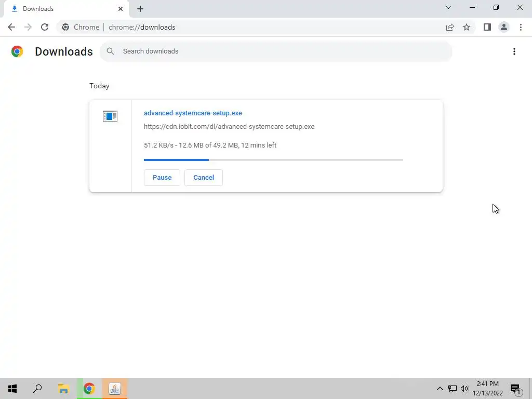The height and width of the screenshot is (399, 532).
Task: Open advanced-systemcare-setup.exe file link
Action: pyautogui.click(x=193, y=113)
